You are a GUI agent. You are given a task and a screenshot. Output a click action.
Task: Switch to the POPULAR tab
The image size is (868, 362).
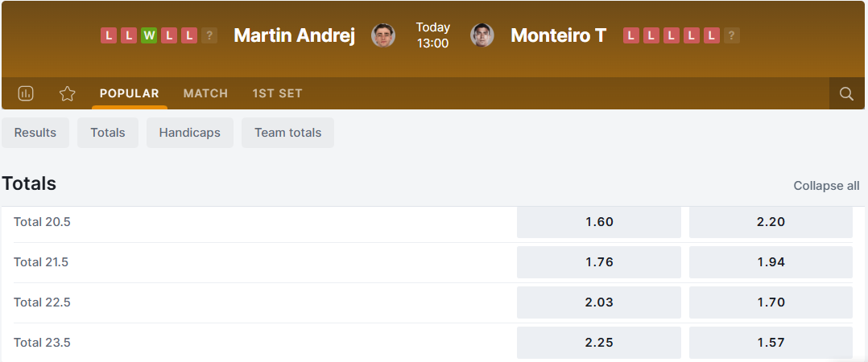point(130,93)
